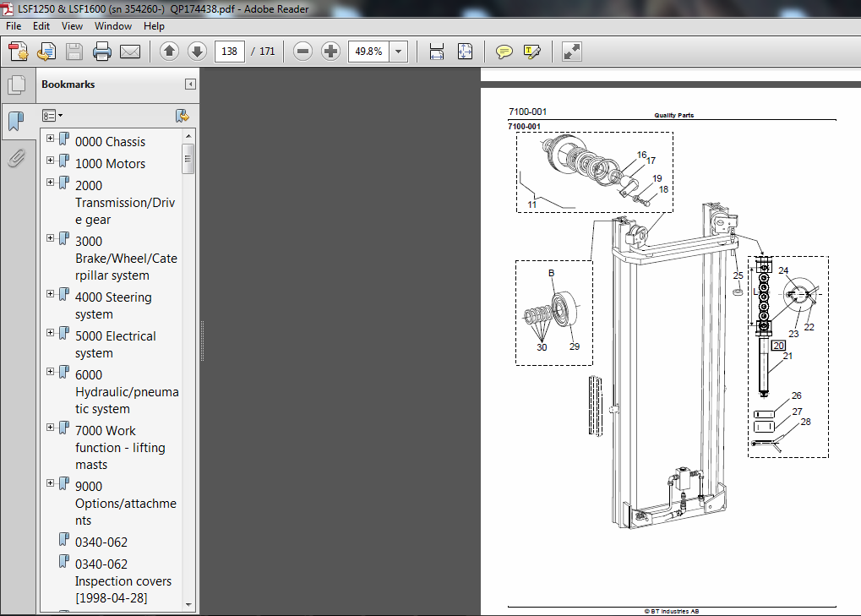Open the Window menu
The height and width of the screenshot is (616, 861).
113,26
